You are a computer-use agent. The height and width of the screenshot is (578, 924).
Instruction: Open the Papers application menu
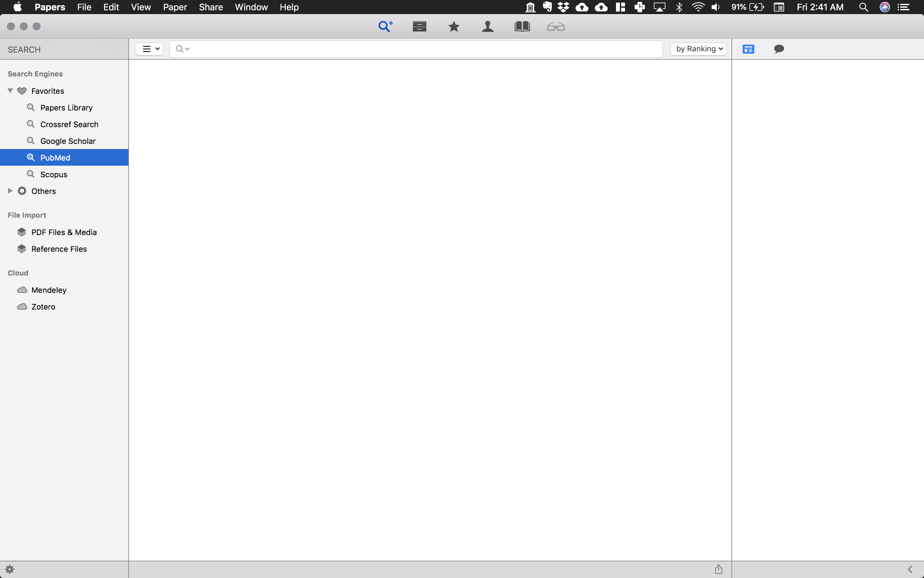click(x=50, y=7)
